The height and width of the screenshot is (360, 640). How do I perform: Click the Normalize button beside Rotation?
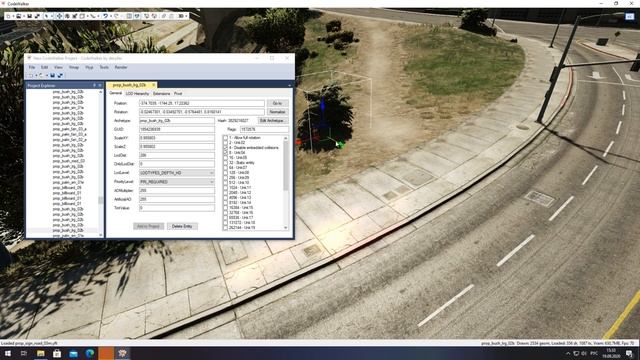[277, 112]
